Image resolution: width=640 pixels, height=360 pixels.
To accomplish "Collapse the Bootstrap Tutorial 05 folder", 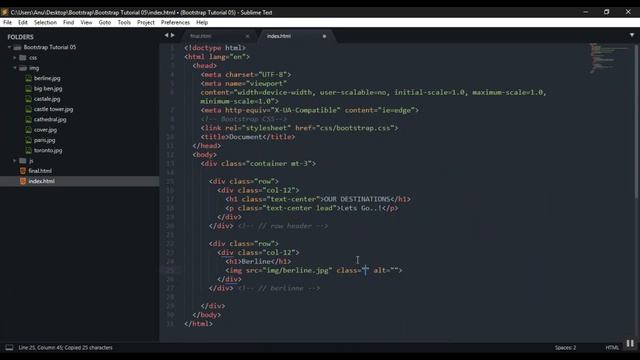I will pyautogui.click(x=10, y=47).
